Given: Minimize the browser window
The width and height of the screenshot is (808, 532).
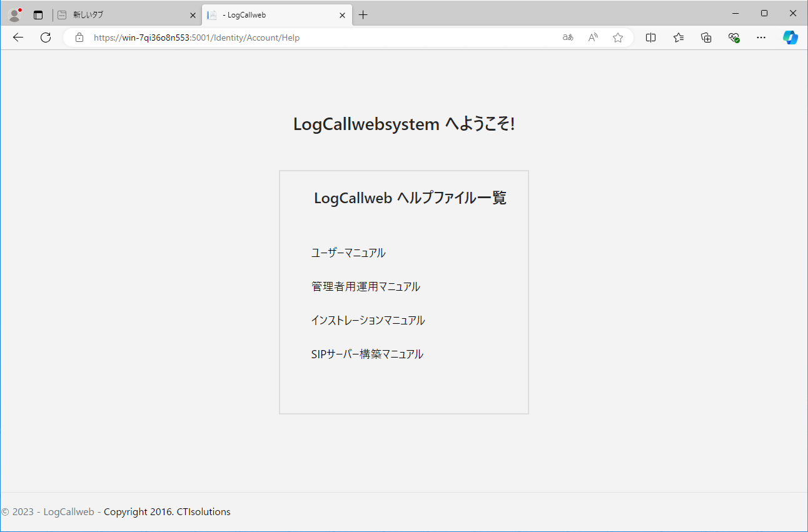Looking at the screenshot, I should tap(735, 13).
